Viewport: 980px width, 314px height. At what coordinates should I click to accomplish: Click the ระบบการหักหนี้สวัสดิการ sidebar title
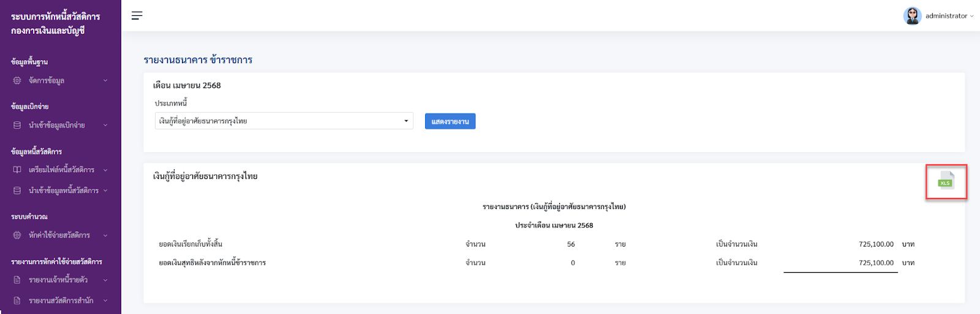pyautogui.click(x=56, y=17)
